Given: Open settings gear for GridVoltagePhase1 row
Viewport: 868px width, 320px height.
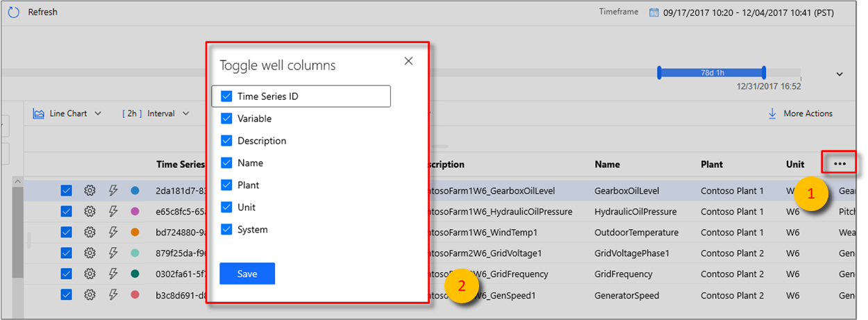Looking at the screenshot, I should tap(90, 253).
